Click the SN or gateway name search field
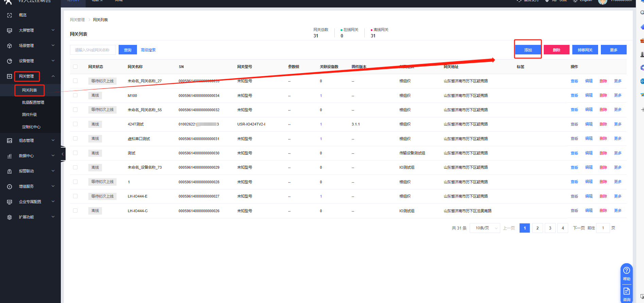This screenshot has height=303, width=644. (x=93, y=50)
